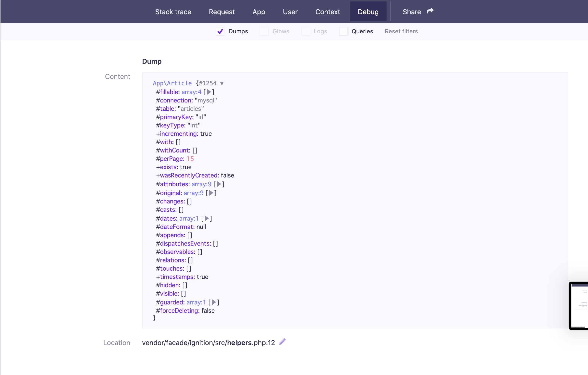Click the App\Article class name
The image size is (588, 375).
click(172, 83)
